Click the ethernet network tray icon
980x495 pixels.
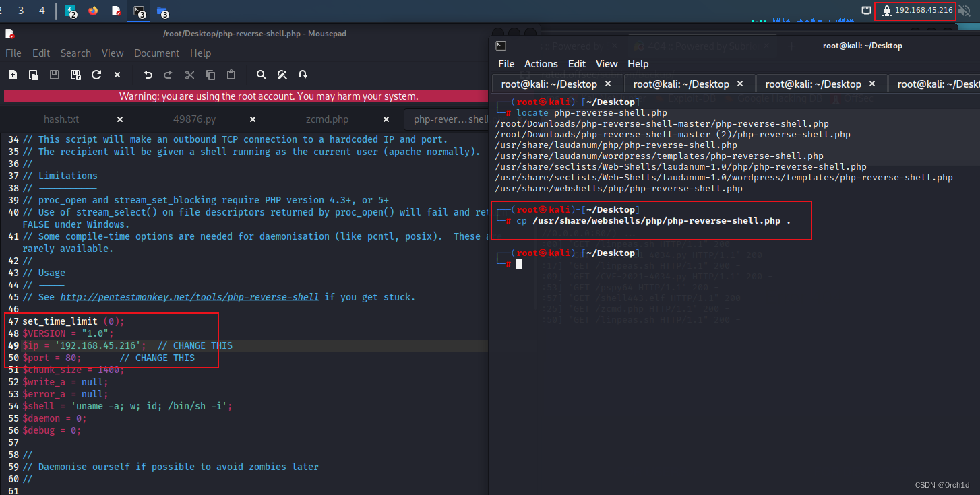coord(867,10)
